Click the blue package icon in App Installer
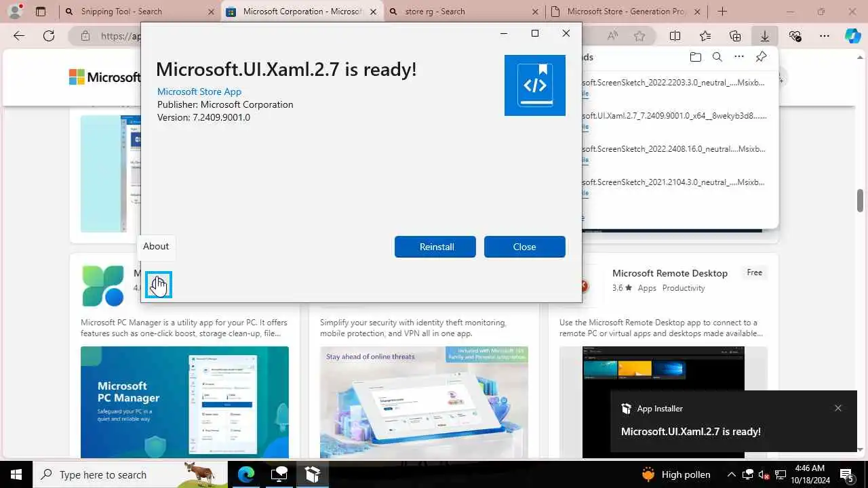Viewport: 868px width, 488px height. click(535, 85)
